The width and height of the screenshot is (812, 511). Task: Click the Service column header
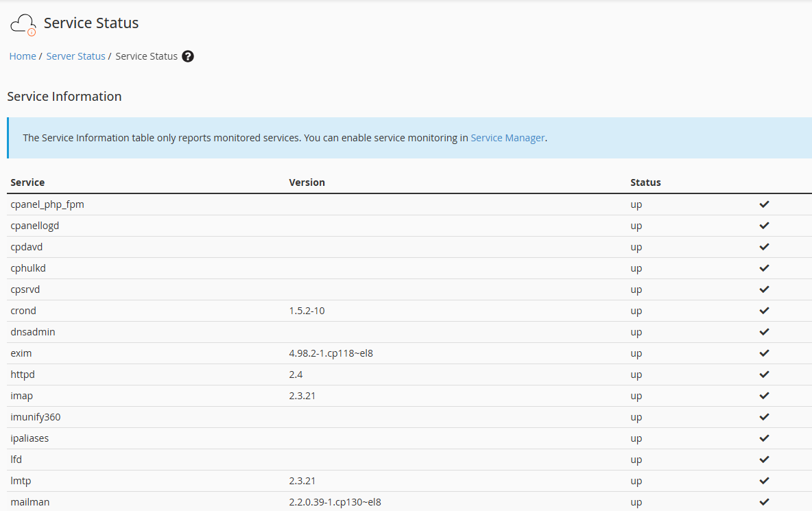coord(27,182)
